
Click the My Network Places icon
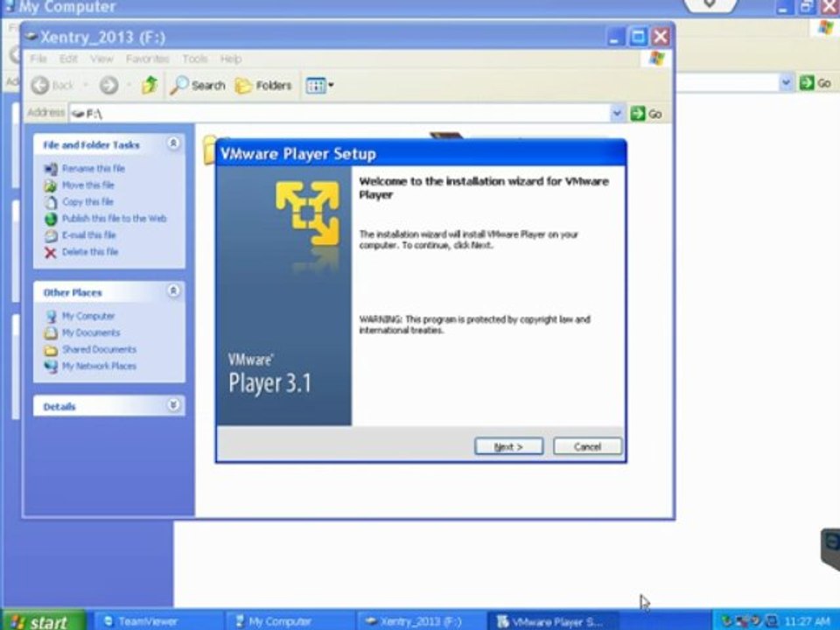(51, 367)
